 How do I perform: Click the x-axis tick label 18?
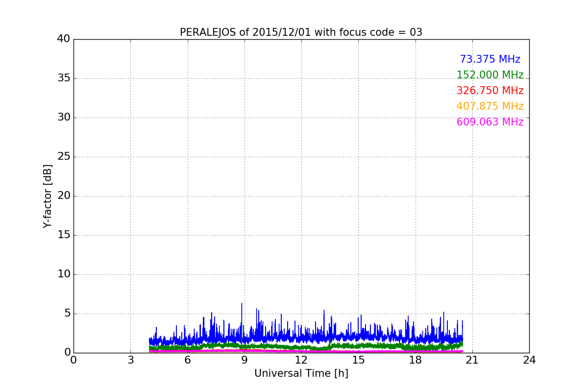tap(415, 360)
